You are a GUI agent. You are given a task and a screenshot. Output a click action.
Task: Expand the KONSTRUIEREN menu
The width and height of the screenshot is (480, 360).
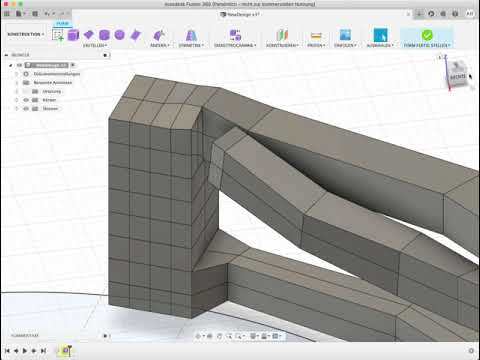pyautogui.click(x=282, y=45)
